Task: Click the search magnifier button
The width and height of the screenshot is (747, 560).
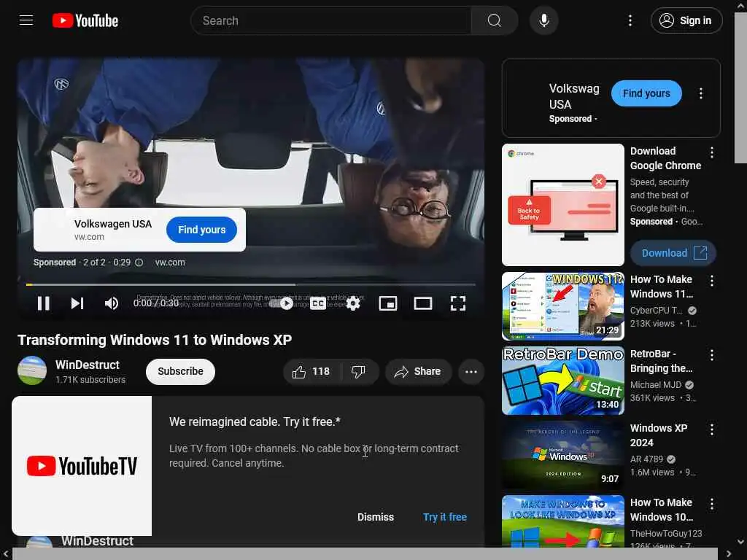Action: pos(494,20)
